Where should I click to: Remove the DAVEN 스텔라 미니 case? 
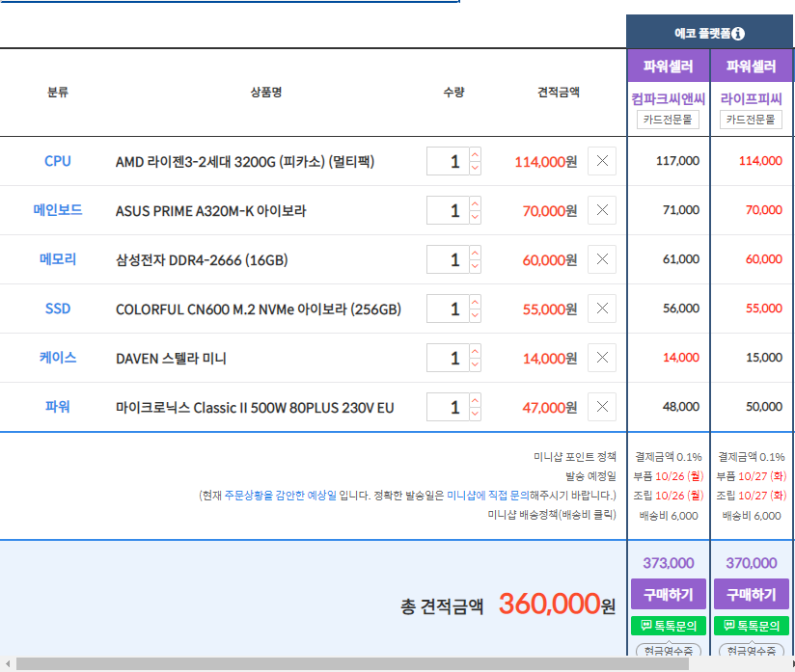point(602,358)
